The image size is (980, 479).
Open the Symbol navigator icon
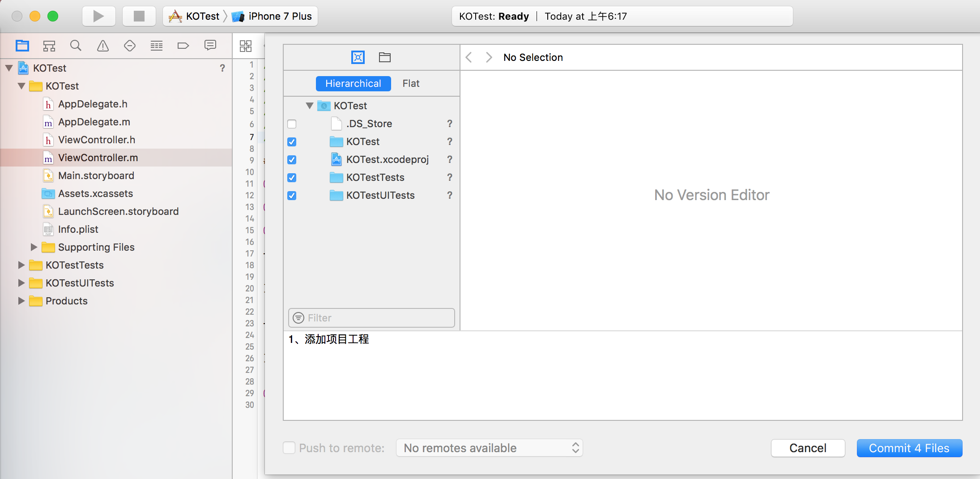point(49,46)
